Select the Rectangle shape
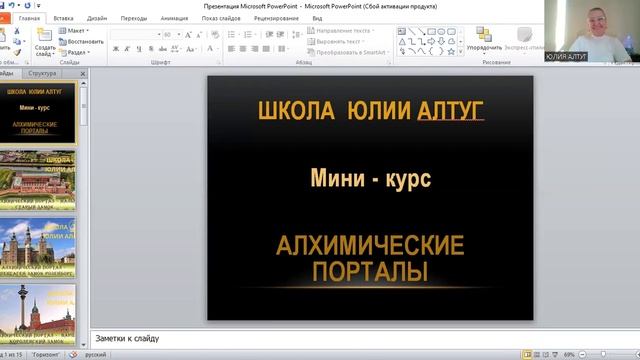 pos(431,31)
